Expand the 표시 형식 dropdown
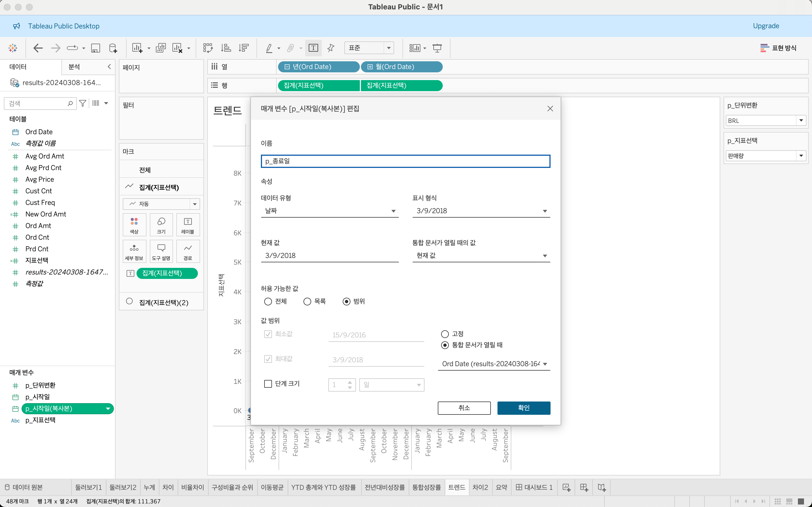The height and width of the screenshot is (507, 812). pyautogui.click(x=481, y=211)
